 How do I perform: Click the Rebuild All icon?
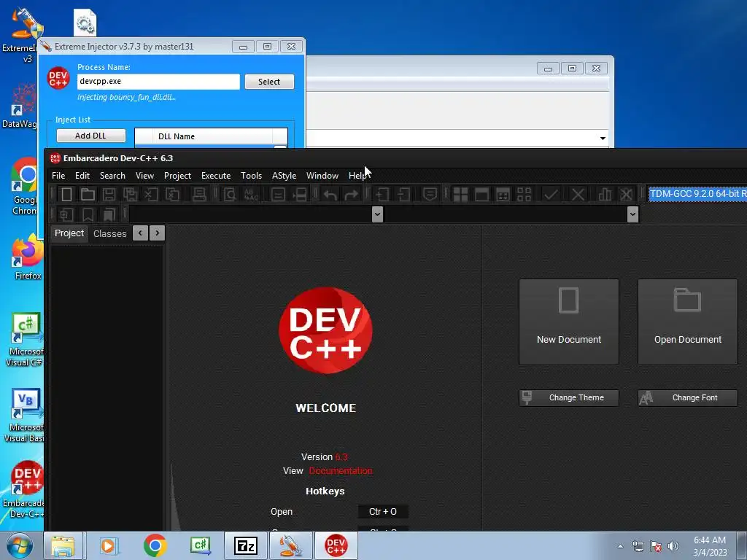pos(524,194)
